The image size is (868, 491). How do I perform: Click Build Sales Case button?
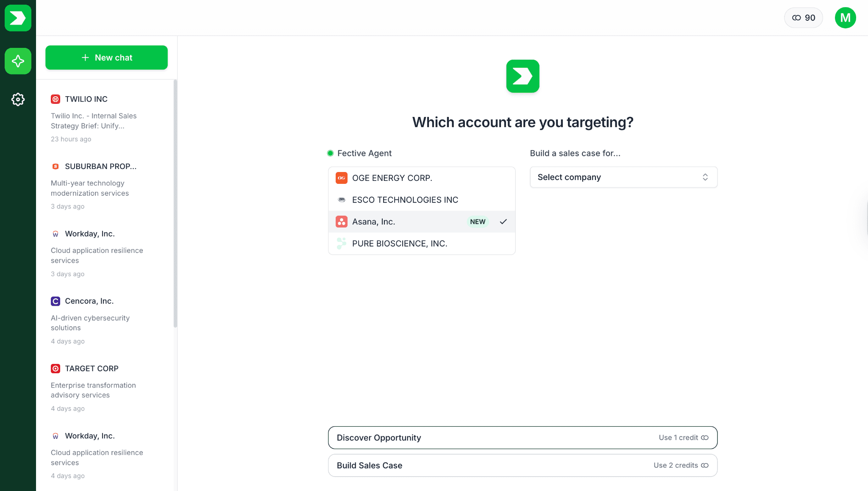pyautogui.click(x=522, y=465)
